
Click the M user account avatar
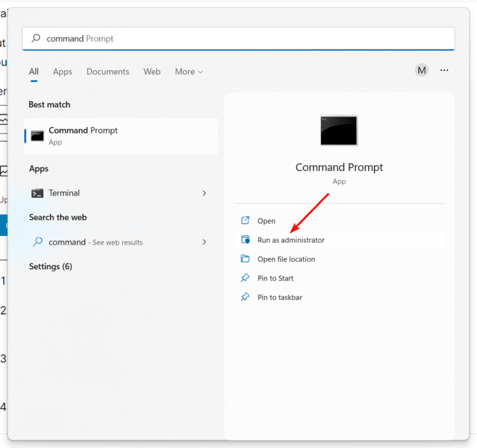[x=422, y=70]
